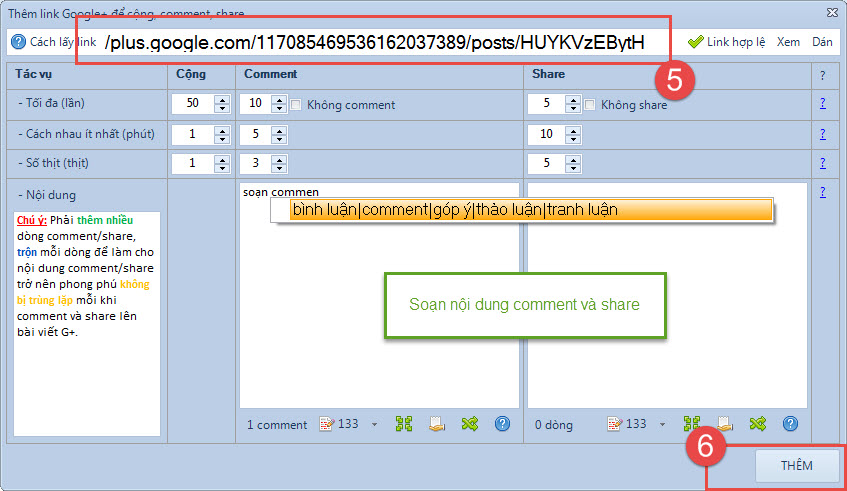Click the Comment 'Số thịt' stepper arrows
847x491 pixels.
[279, 164]
